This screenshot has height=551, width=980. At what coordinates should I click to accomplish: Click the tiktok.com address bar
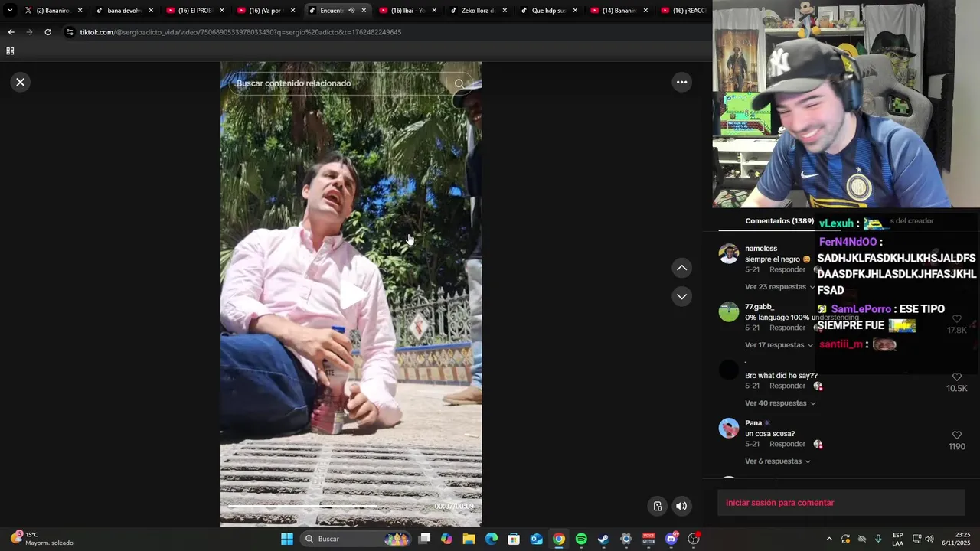pos(383,32)
